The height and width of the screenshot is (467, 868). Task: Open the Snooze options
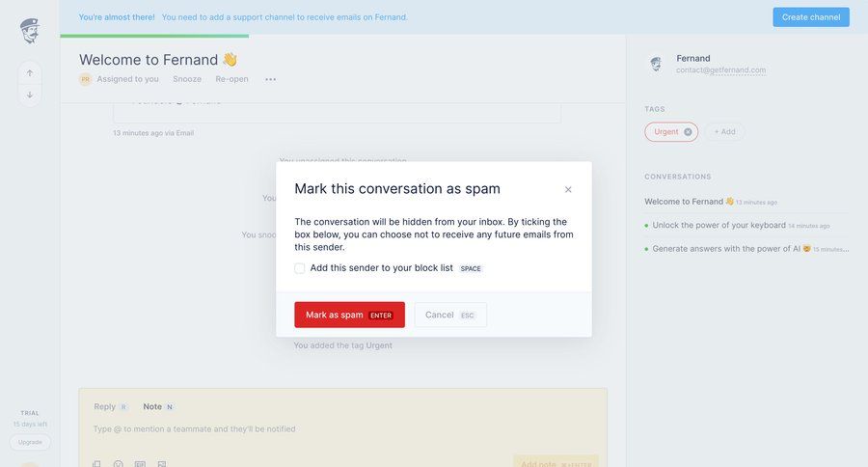[x=187, y=79]
